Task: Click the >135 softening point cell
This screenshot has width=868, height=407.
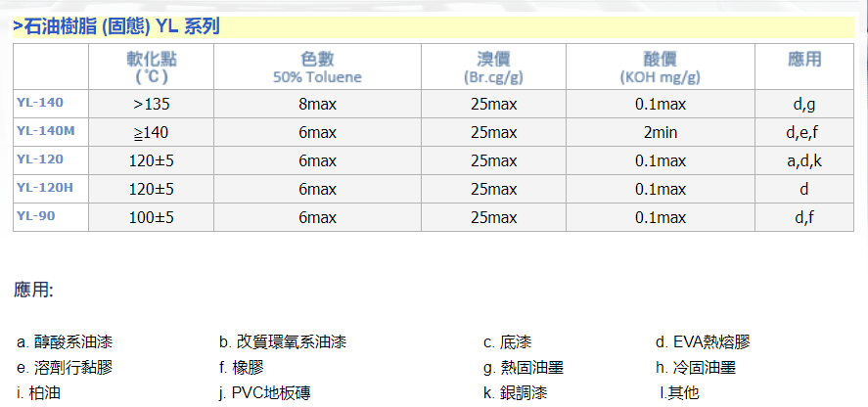Action: pyautogui.click(x=151, y=104)
